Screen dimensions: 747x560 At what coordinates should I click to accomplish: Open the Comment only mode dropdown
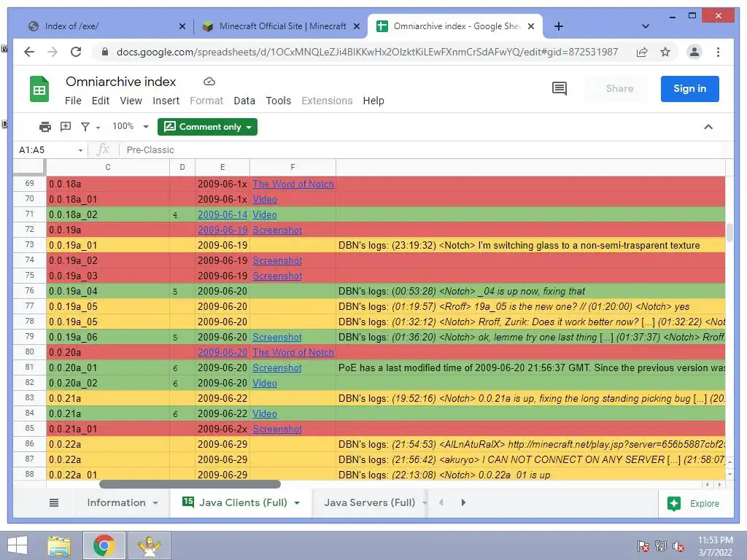tap(249, 127)
